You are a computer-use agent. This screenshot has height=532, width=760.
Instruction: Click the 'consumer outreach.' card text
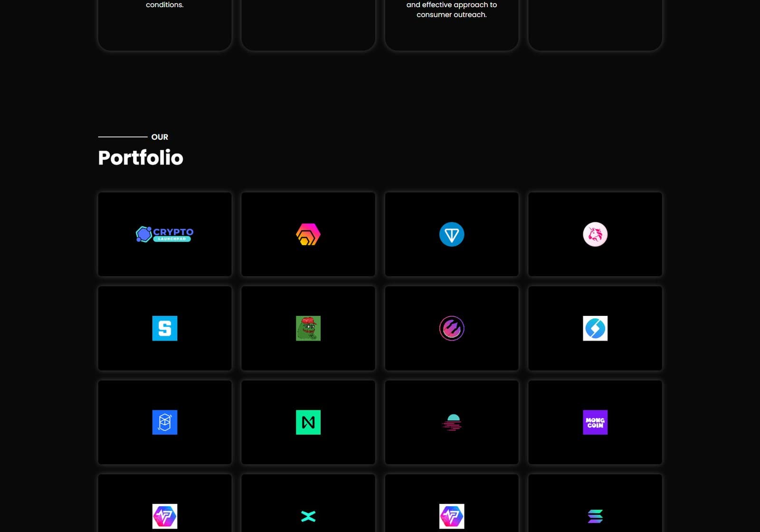coord(452,15)
